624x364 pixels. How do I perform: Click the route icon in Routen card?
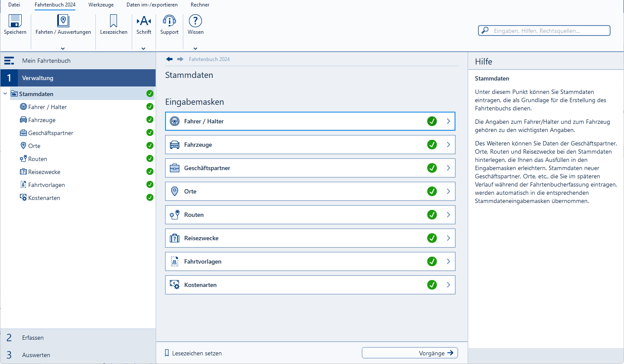point(175,215)
